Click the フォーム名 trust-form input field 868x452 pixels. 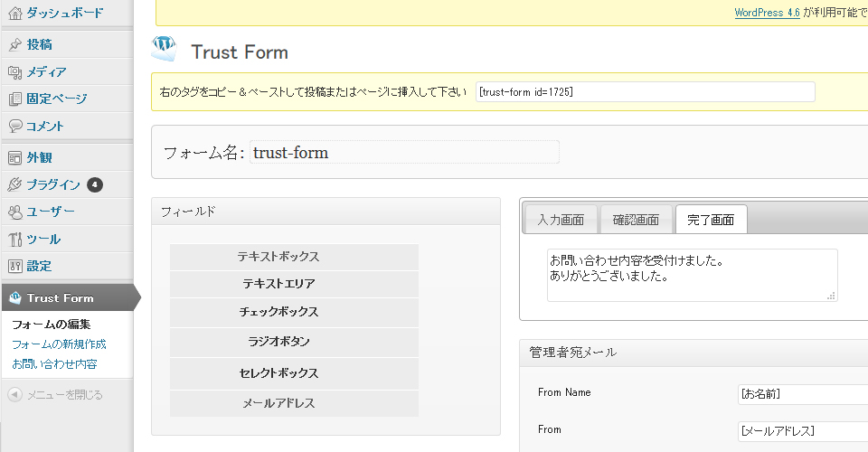pyautogui.click(x=404, y=152)
